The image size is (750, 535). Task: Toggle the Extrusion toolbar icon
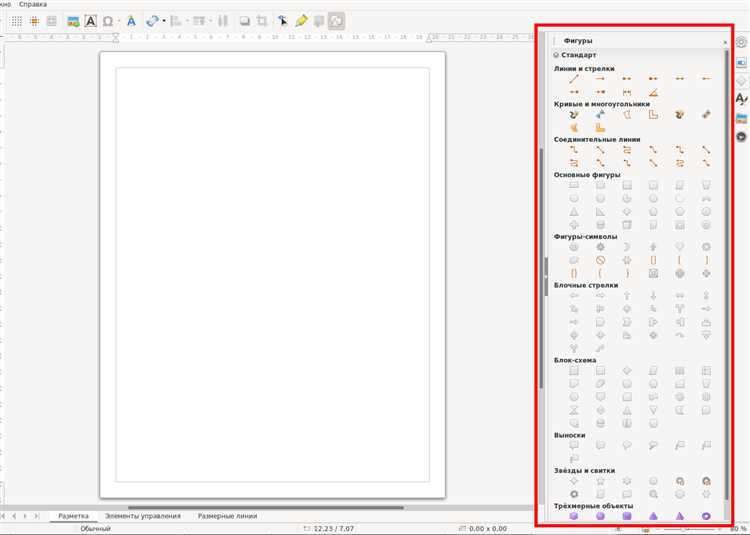click(319, 21)
